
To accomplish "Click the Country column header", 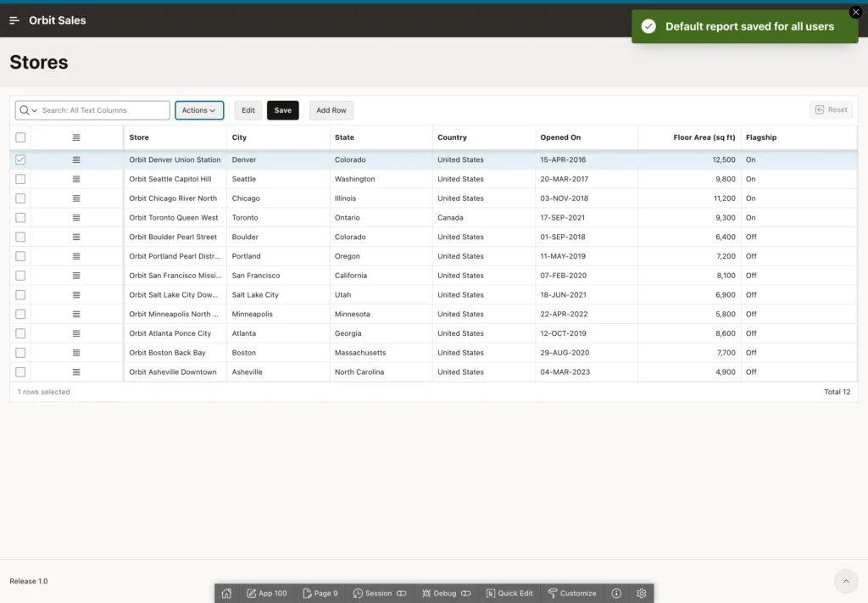I will tap(484, 137).
